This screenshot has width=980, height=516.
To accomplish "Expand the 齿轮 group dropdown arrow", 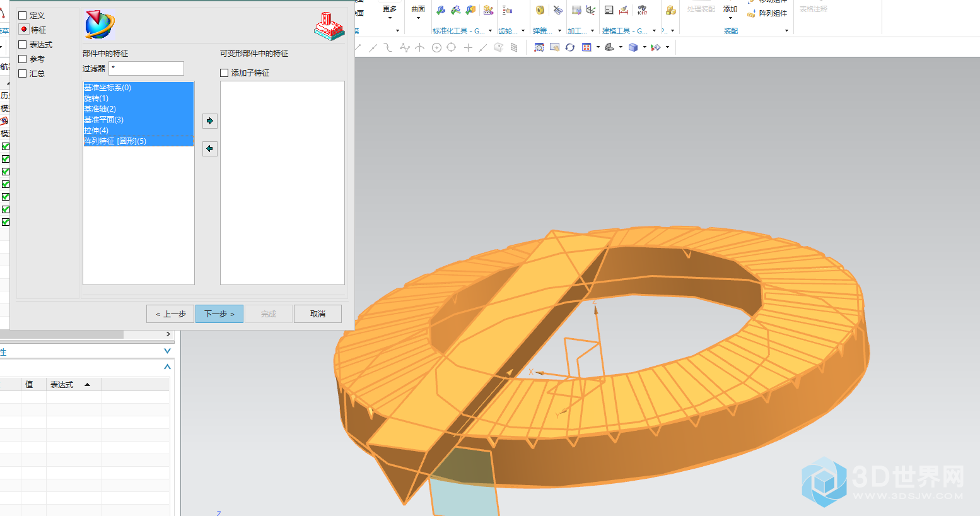I will point(523,31).
